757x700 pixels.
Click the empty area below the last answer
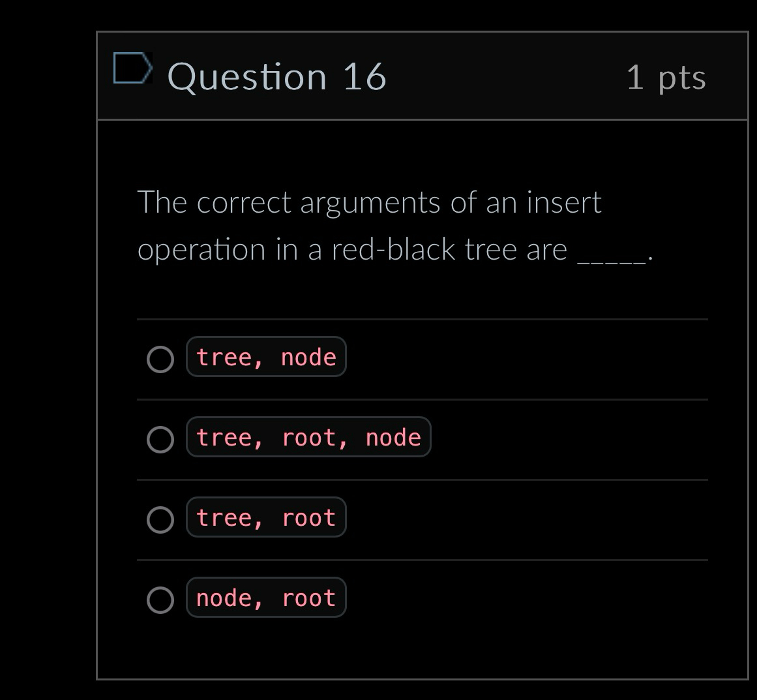(423, 652)
